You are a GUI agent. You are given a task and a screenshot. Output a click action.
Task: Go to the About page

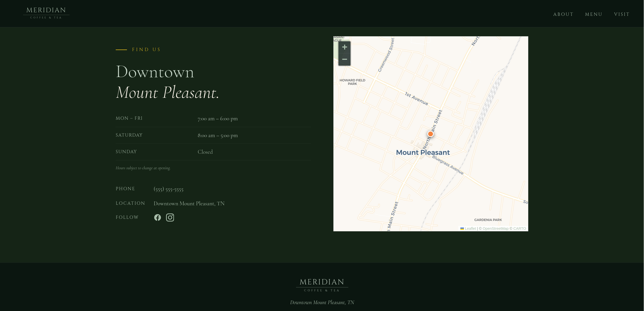pyautogui.click(x=563, y=14)
